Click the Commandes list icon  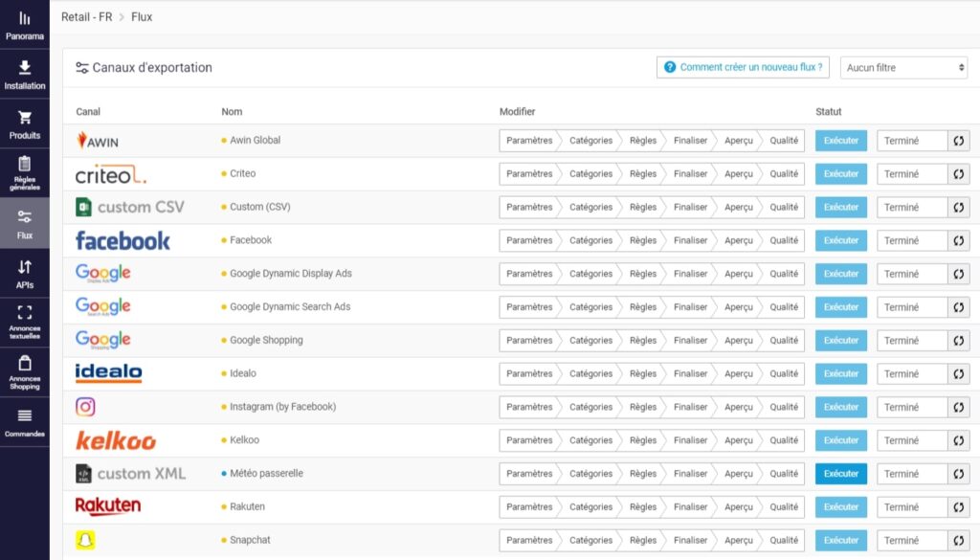point(24,415)
